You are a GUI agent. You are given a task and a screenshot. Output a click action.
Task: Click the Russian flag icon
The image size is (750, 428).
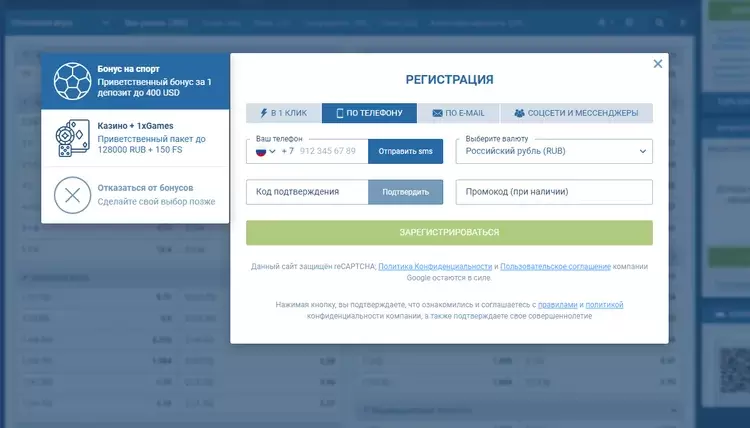(261, 152)
